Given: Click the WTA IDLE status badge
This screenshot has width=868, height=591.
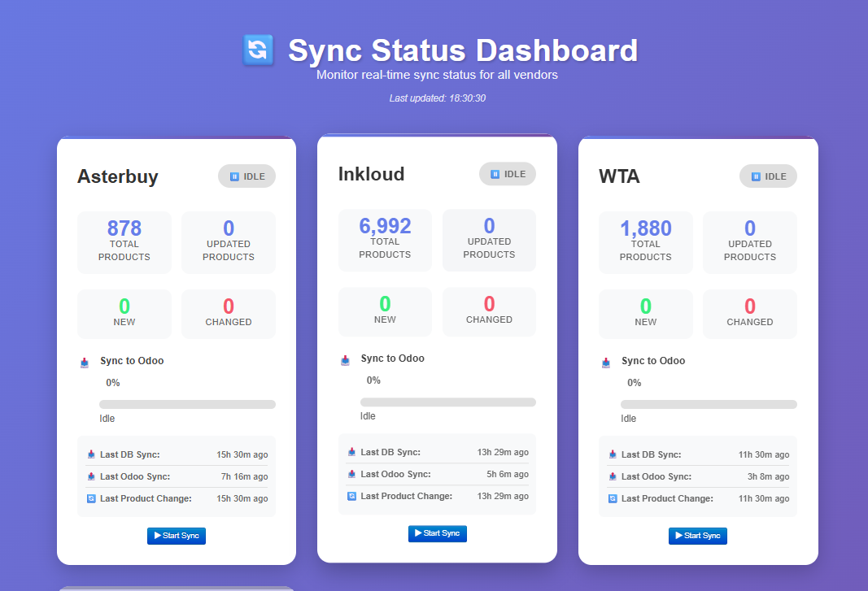Looking at the screenshot, I should pos(769,176).
